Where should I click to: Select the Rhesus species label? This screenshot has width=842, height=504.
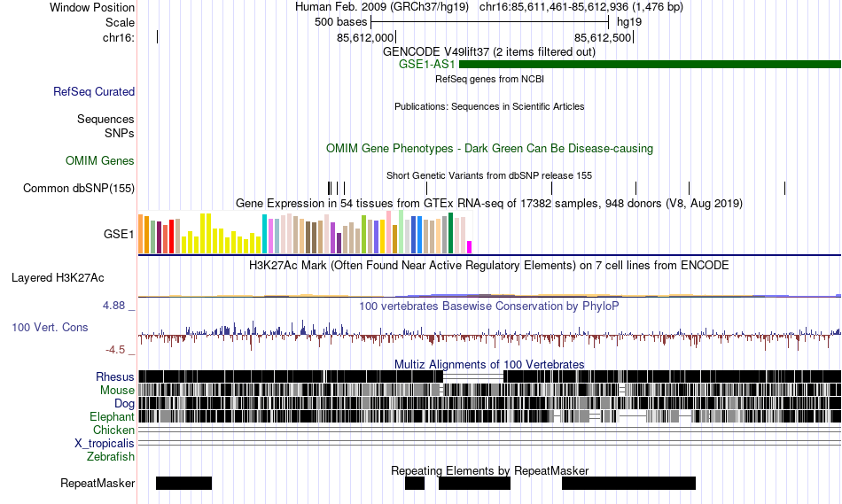(115, 376)
